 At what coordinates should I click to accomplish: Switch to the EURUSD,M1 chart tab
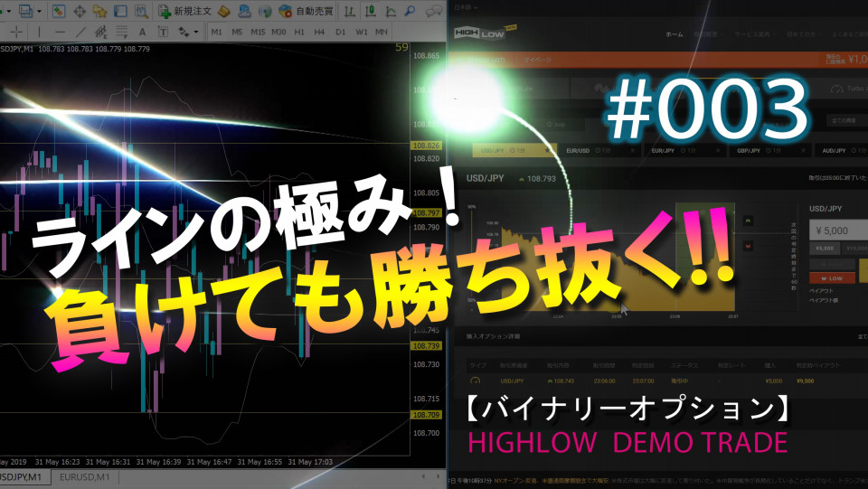pos(84,477)
